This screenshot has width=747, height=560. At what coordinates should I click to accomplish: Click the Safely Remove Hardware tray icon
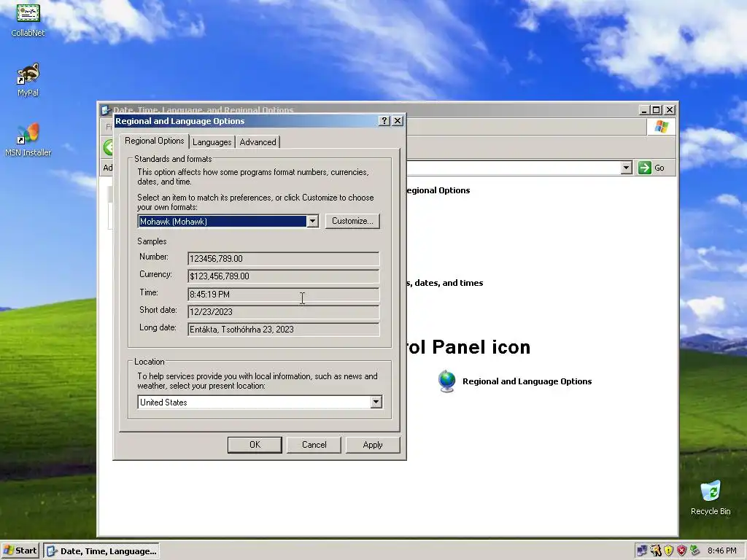695,551
